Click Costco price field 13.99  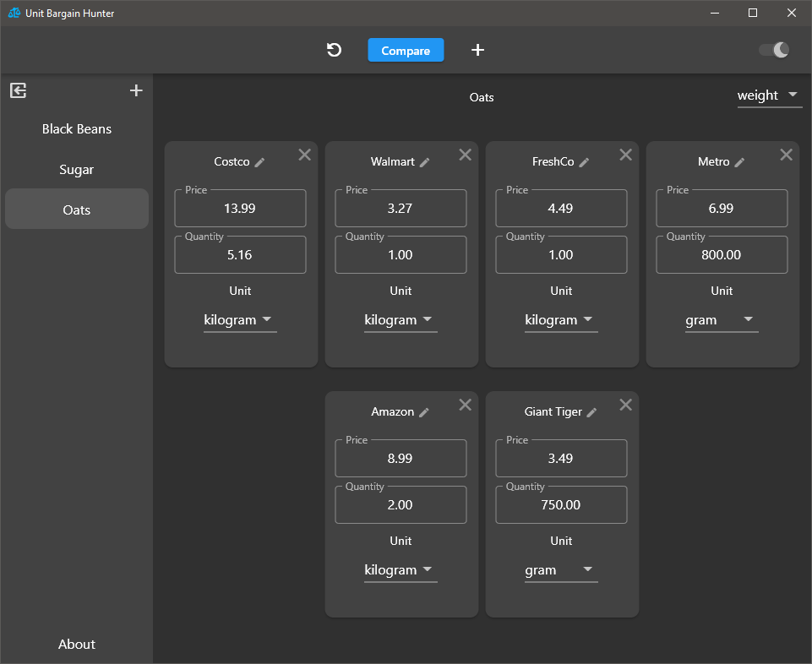pos(240,208)
